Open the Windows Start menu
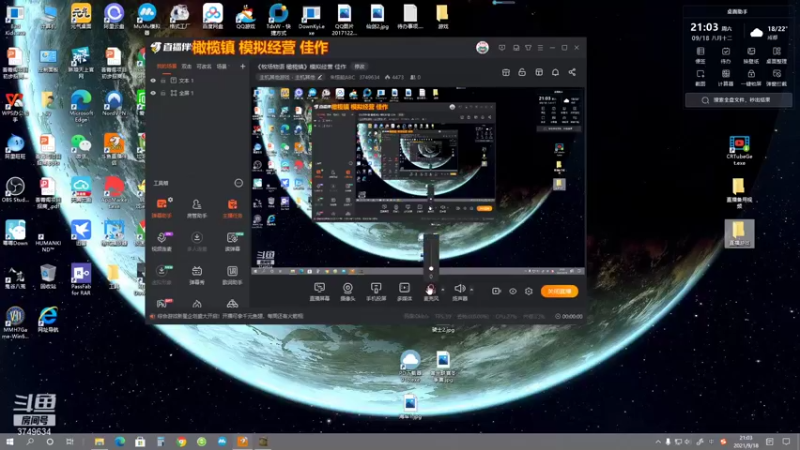This screenshot has height=450, width=800. pyautogui.click(x=10, y=441)
